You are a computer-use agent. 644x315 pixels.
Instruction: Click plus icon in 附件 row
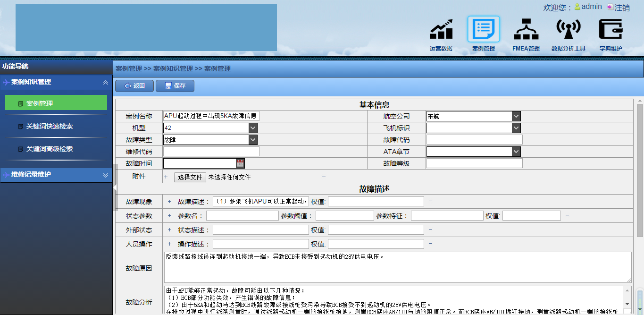click(x=166, y=177)
